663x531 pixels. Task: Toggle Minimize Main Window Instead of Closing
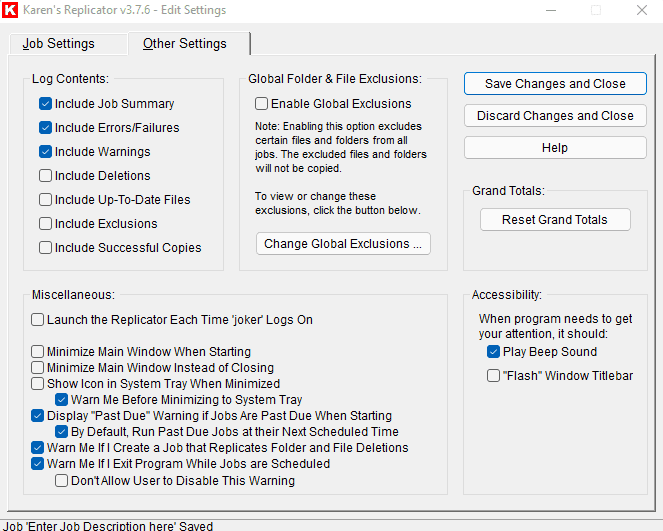(x=37, y=368)
